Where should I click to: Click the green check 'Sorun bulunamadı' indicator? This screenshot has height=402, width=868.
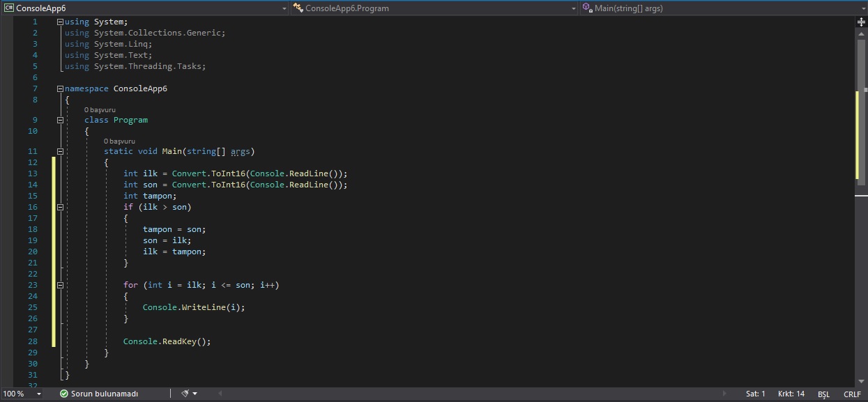[99, 394]
